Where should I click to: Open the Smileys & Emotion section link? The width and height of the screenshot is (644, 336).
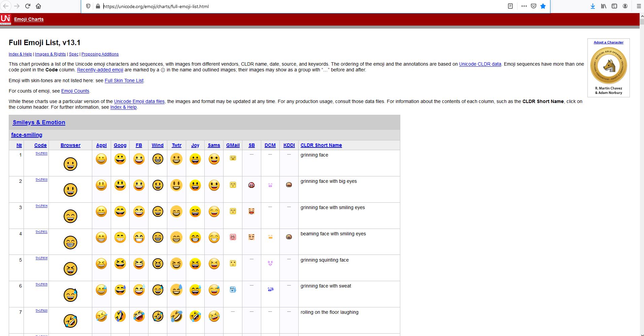pyautogui.click(x=39, y=123)
